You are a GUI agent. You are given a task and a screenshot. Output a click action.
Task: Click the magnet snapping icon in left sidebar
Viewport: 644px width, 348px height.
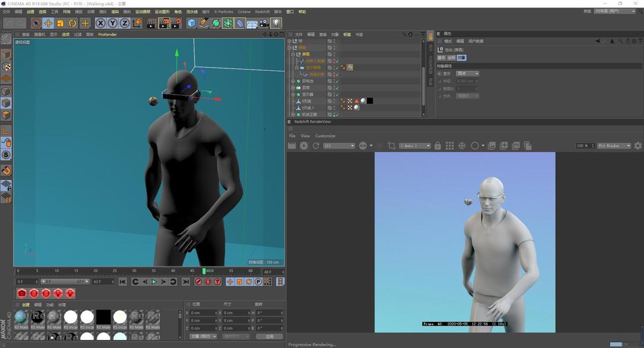6,170
